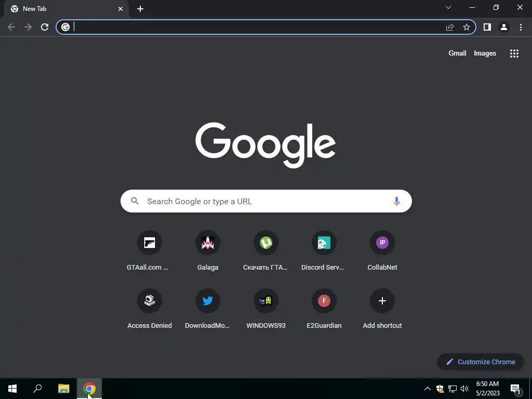The image size is (532, 399).
Task: Click the 6:50 AM clock and date
Action: click(487, 389)
